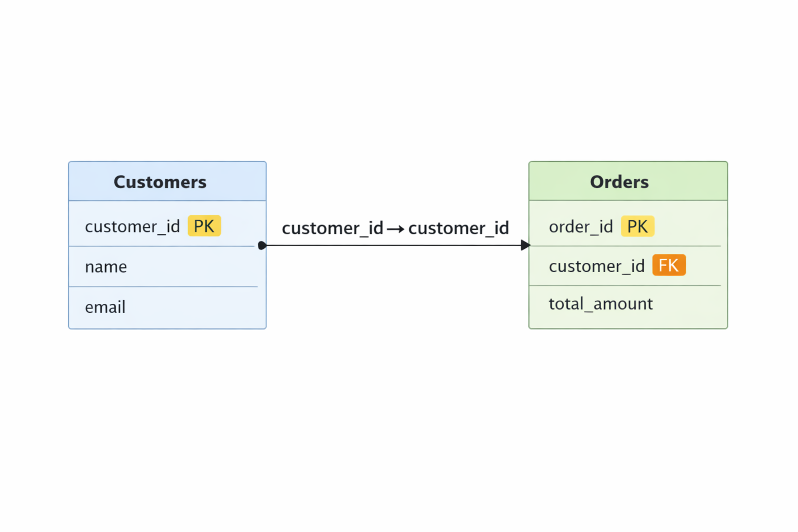The image size is (798, 532).
Task: Select the total_amount field in Orders
Action: pyautogui.click(x=601, y=304)
